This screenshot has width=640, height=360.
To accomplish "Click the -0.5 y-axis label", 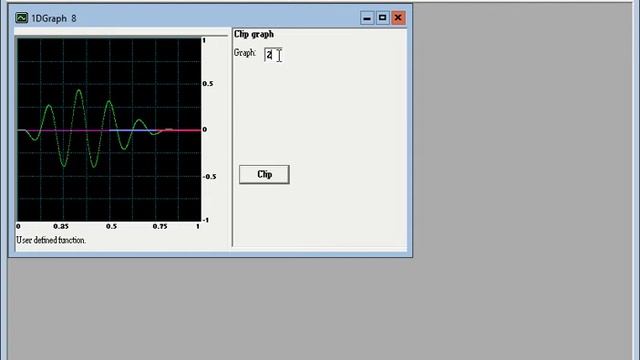I will [x=209, y=177].
